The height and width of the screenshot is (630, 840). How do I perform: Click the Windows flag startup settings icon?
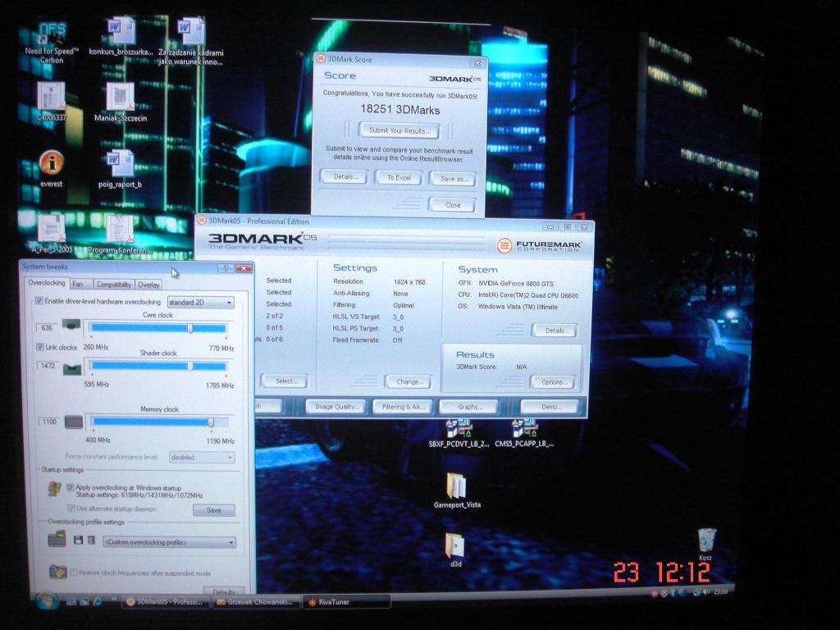(x=54, y=489)
